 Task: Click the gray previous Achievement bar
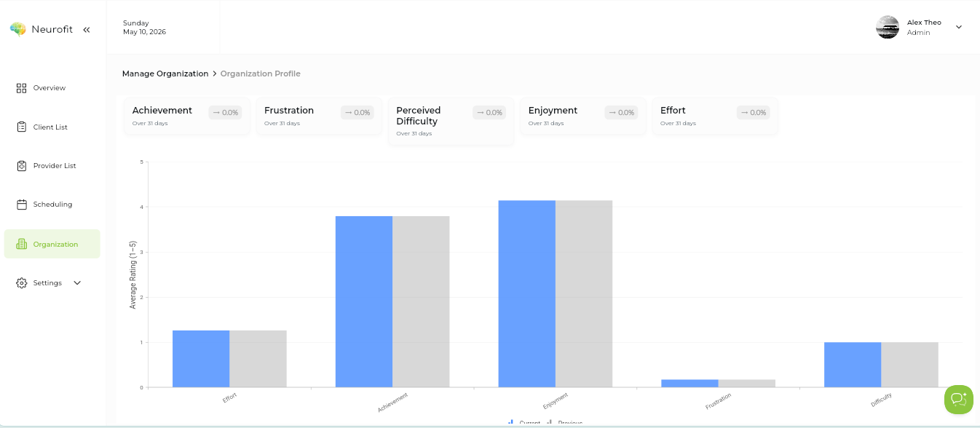point(422,301)
